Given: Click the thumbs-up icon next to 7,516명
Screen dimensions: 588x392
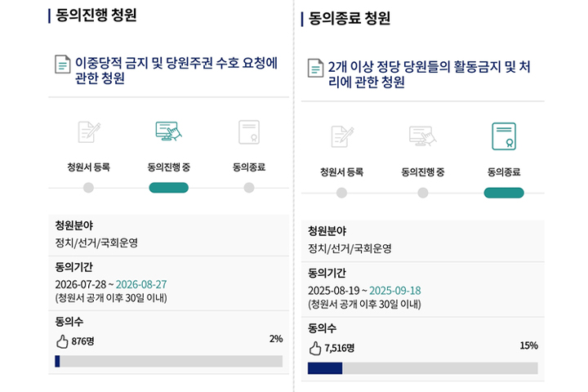Looking at the screenshot, I should point(315,348).
